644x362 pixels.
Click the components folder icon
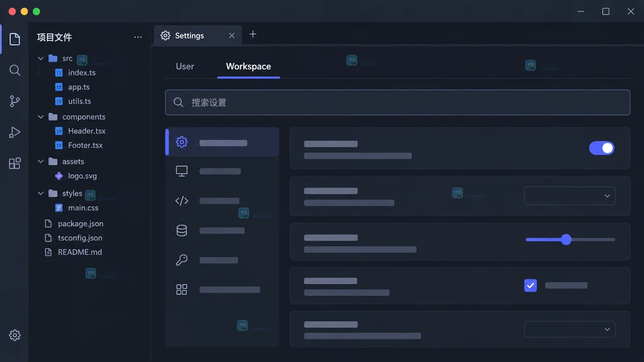53,116
